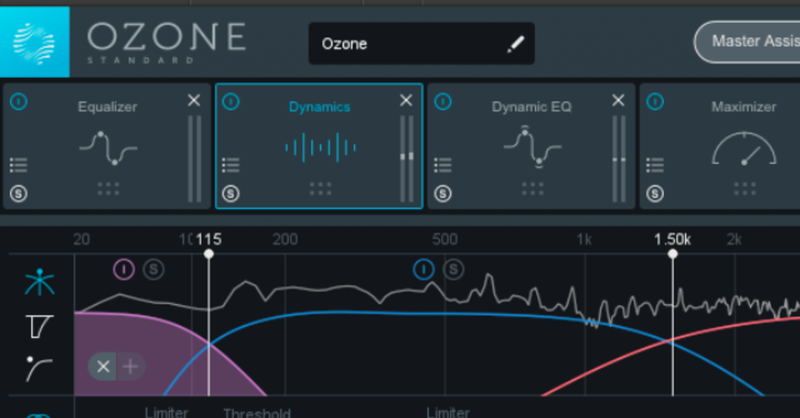The height and width of the screenshot is (418, 800).
Task: Remove the Dynamics module
Action: [406, 101]
